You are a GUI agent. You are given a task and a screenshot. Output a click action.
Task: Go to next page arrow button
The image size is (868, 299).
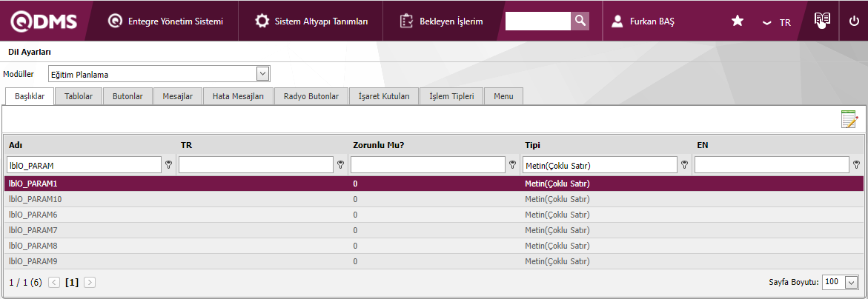click(x=90, y=282)
